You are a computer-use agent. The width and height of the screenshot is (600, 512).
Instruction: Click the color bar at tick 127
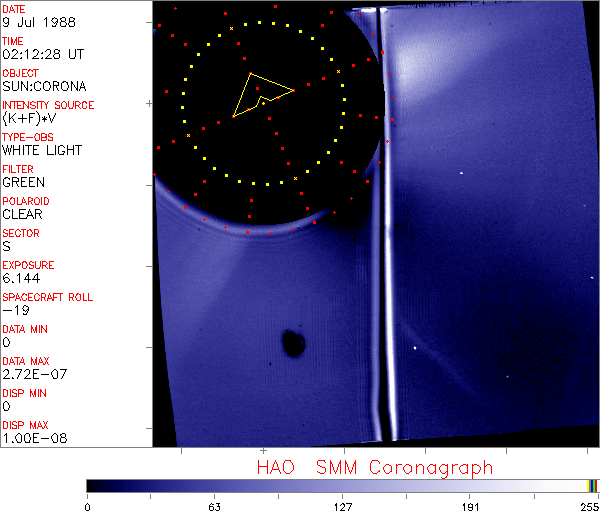pos(342,485)
